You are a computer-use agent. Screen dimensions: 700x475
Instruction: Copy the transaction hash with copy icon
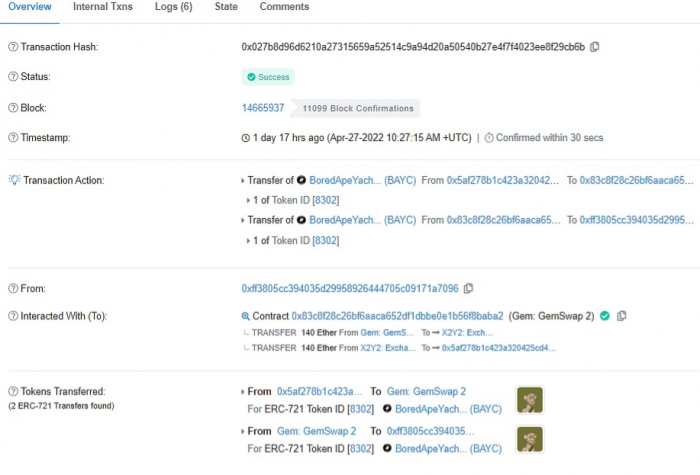595,47
